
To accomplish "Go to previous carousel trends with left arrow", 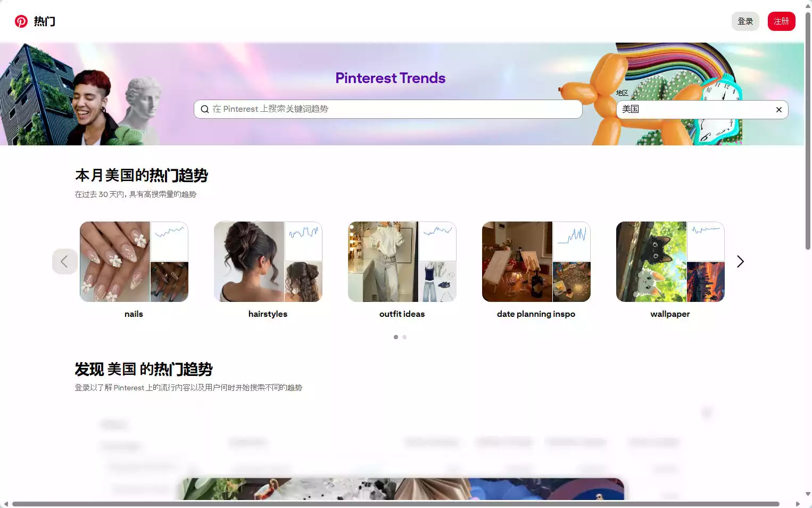I will (x=64, y=261).
